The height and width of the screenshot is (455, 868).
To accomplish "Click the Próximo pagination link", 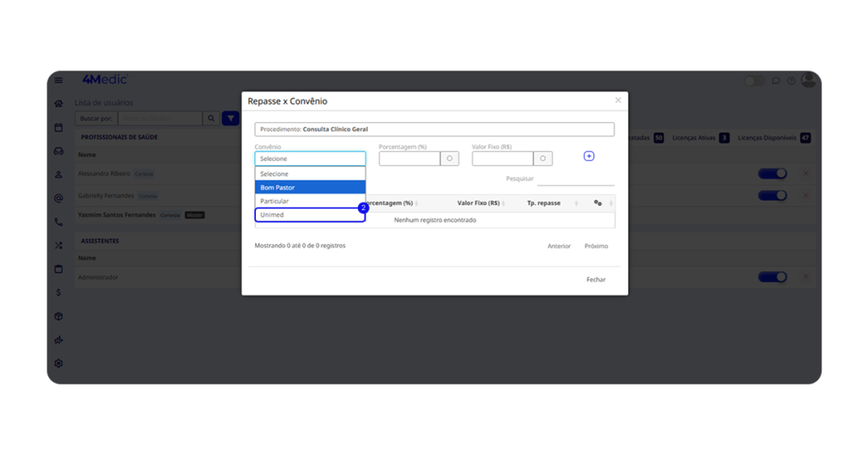I will tap(596, 247).
